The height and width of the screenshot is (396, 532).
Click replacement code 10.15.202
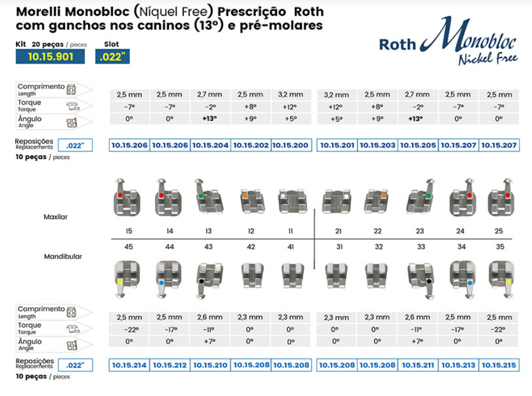(251, 145)
